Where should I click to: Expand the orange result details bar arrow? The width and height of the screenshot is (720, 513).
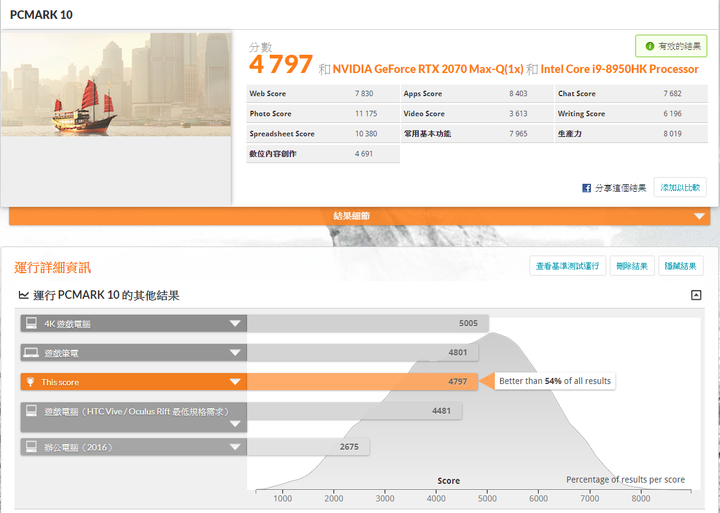pyautogui.click(x=699, y=216)
